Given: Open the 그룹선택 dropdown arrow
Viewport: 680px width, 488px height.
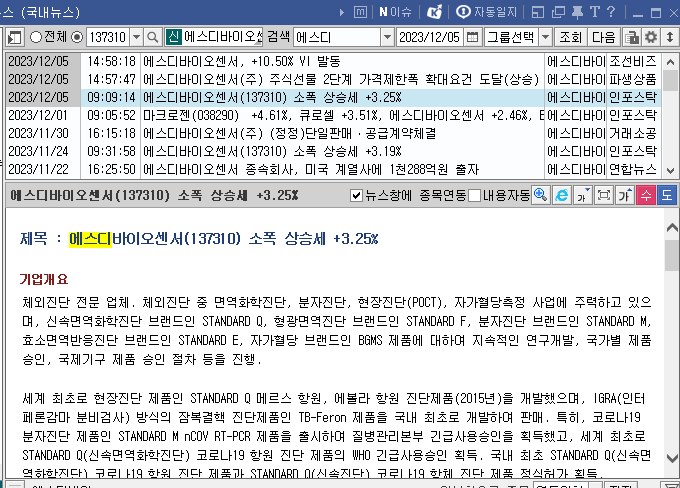Looking at the screenshot, I should point(546,37).
